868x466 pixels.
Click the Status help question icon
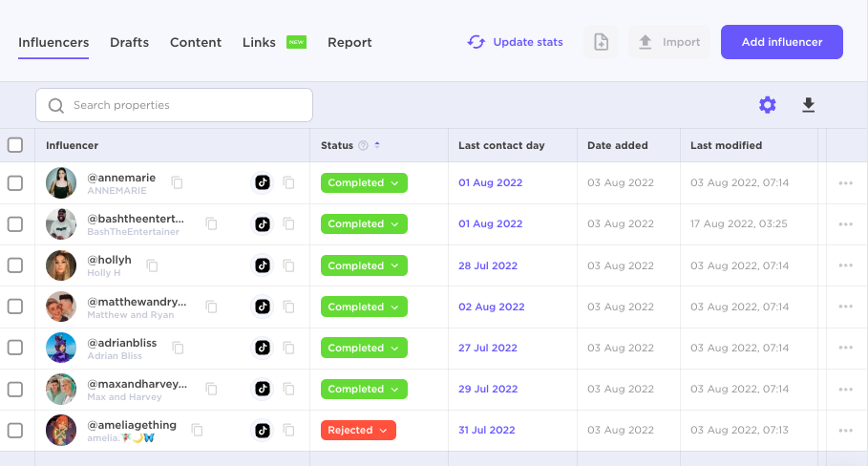tap(363, 146)
